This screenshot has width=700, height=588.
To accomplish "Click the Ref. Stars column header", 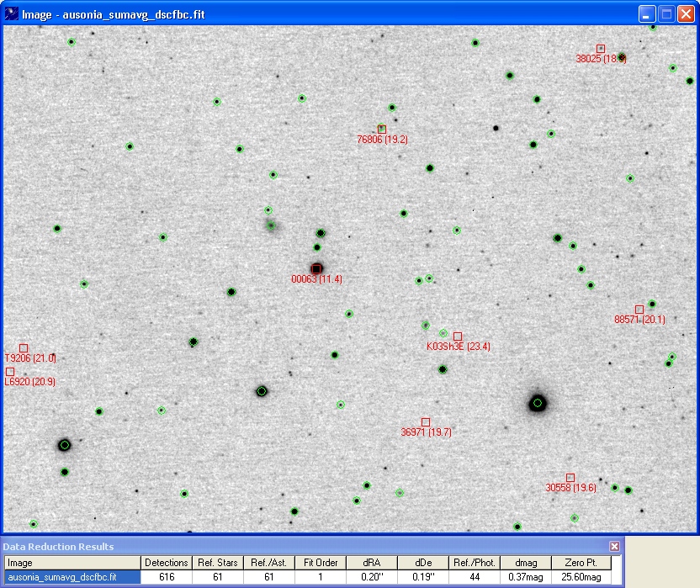I will [x=217, y=563].
